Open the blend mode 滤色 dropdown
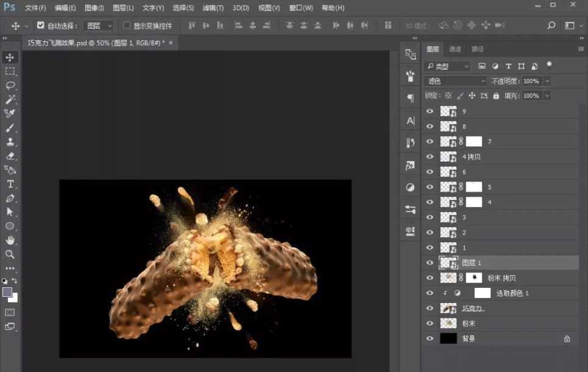 [456, 81]
